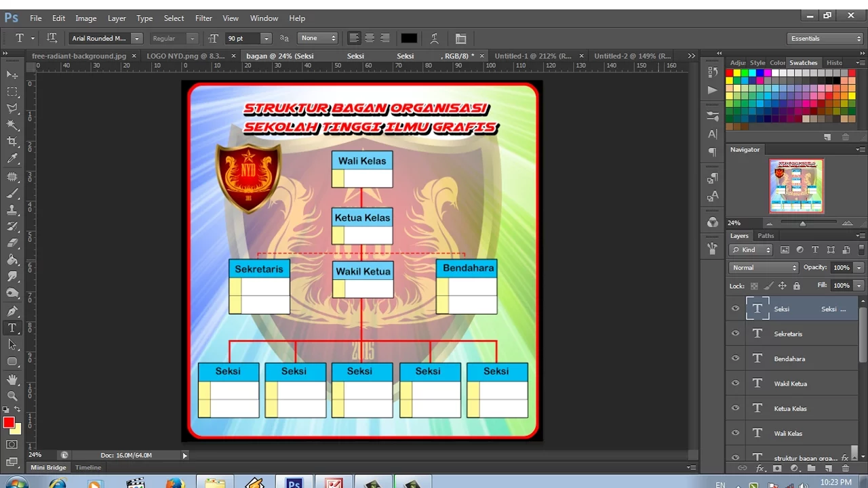868x488 pixels.
Task: Adjust the Navigator zoom slider
Action: [x=803, y=223]
